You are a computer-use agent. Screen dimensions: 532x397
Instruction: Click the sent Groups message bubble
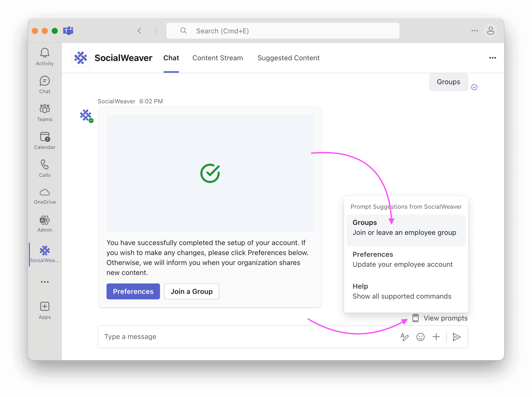tap(449, 82)
